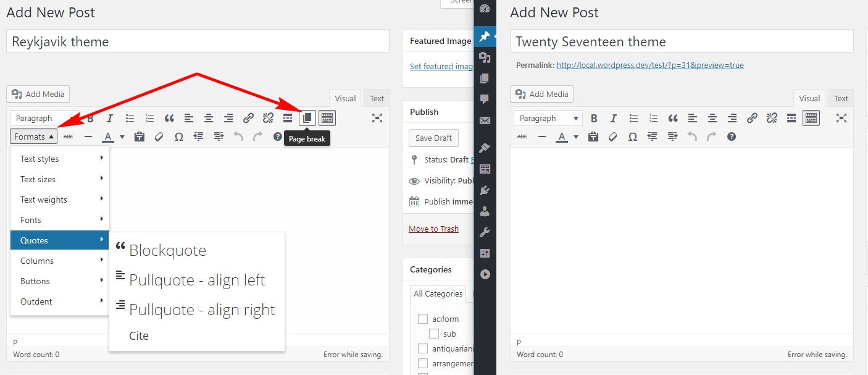Open keyboard shortcuts help in Reykjavik editor
This screenshot has height=375, width=868.
(277, 137)
